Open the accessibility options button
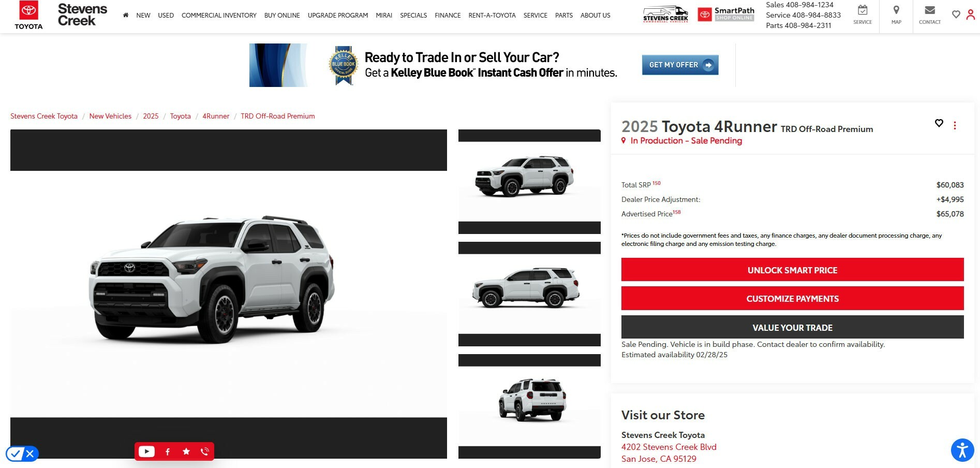This screenshot has height=468, width=980. point(962,450)
